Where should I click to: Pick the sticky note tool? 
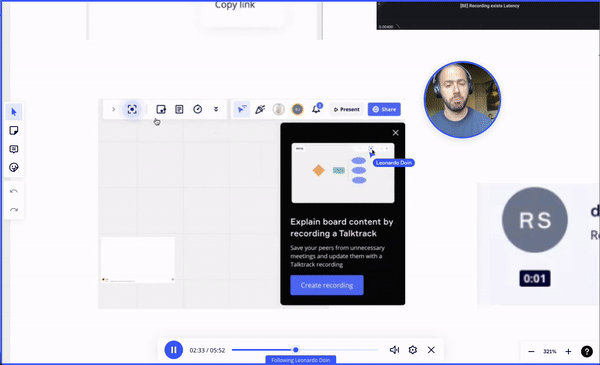pos(14,130)
